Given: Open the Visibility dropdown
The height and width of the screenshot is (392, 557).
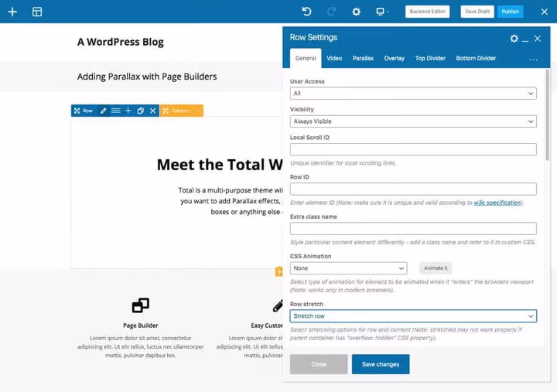Looking at the screenshot, I should coord(413,121).
